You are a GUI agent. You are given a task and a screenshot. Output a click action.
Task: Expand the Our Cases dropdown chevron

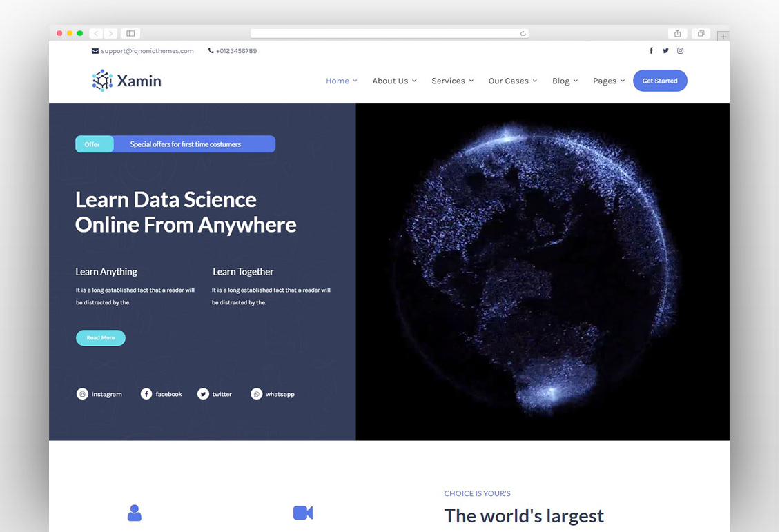(535, 81)
